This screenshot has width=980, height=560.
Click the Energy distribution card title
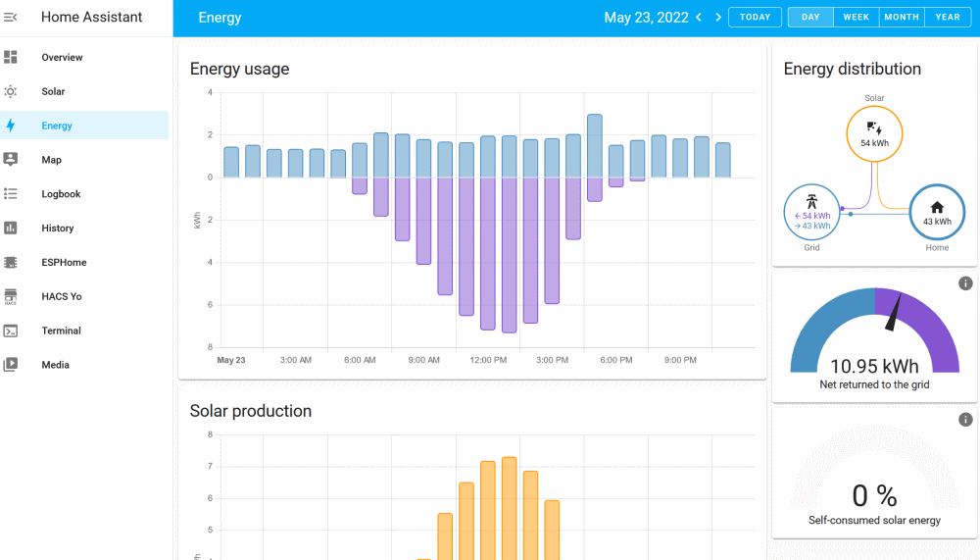pyautogui.click(x=852, y=69)
